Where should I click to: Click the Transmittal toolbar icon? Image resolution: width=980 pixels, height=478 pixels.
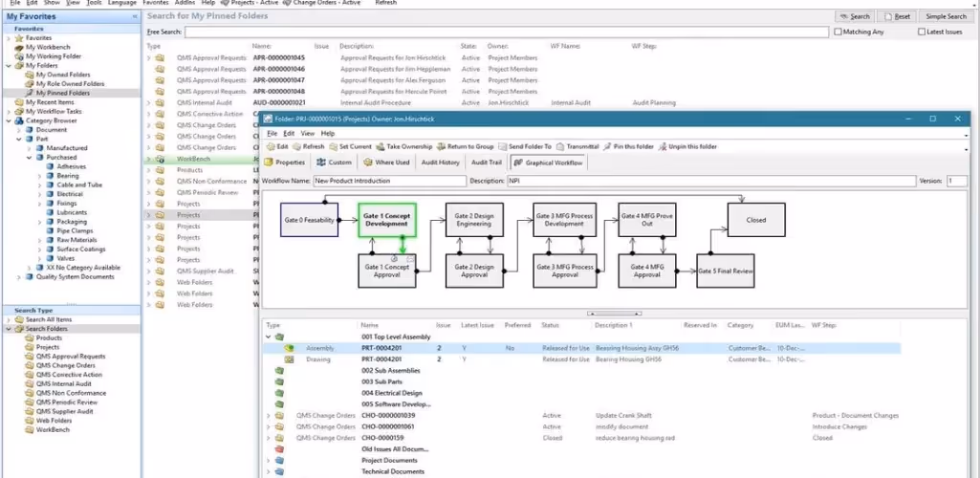coord(560,147)
